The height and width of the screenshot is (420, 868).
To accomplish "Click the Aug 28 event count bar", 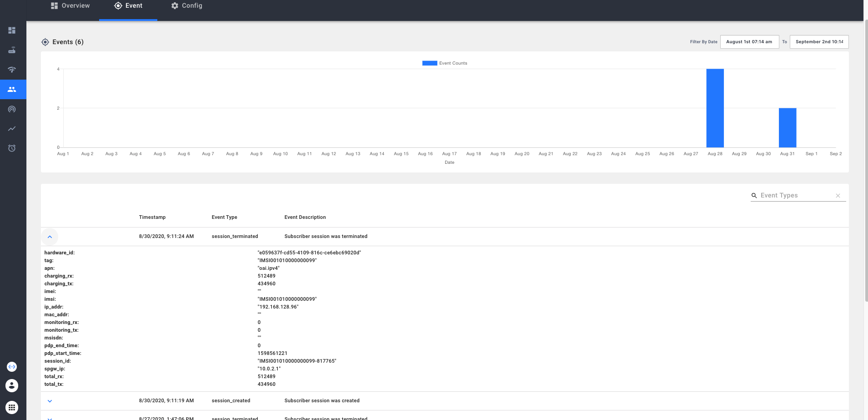I will tap(715, 108).
